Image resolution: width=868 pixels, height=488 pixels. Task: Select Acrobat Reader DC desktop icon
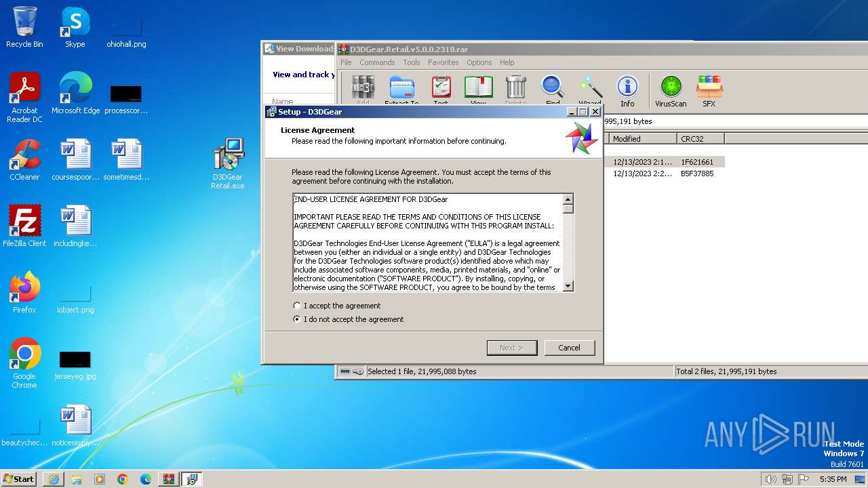tap(24, 98)
